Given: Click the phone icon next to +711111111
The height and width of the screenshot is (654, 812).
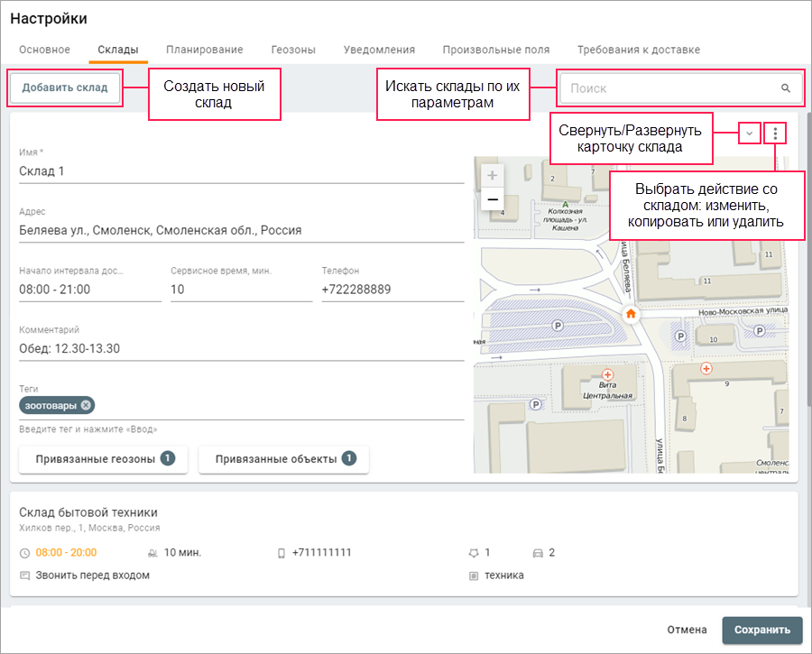Looking at the screenshot, I should pos(281,552).
